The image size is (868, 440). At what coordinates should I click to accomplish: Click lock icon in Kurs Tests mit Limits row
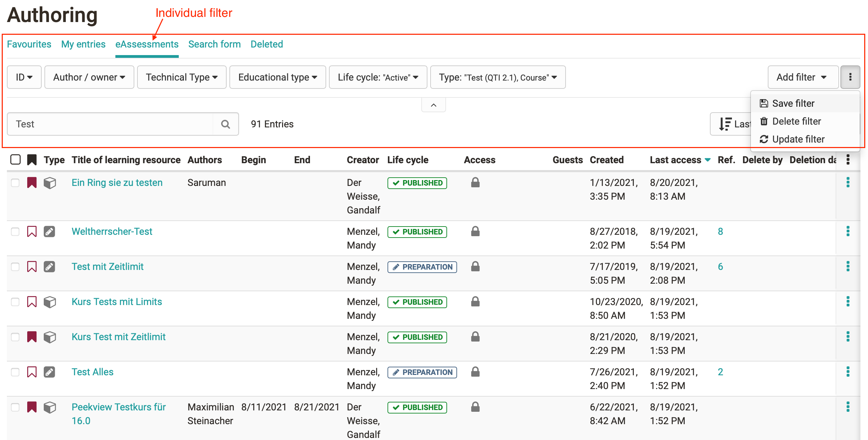[475, 302]
